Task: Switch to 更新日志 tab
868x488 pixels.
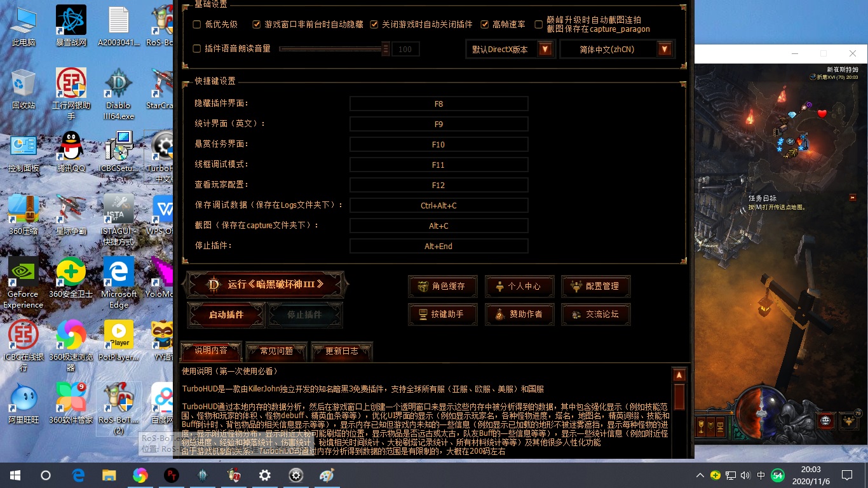Action: [x=341, y=351]
